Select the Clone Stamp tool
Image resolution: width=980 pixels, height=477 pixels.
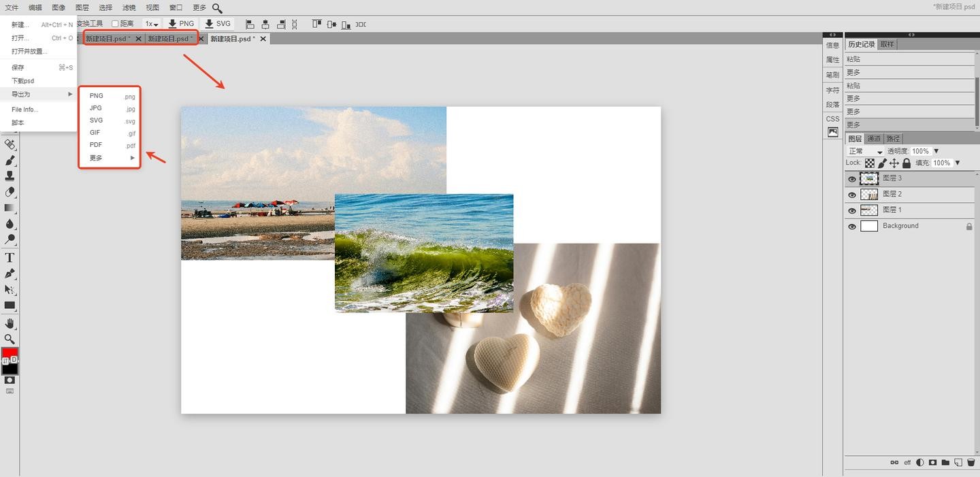[x=10, y=176]
